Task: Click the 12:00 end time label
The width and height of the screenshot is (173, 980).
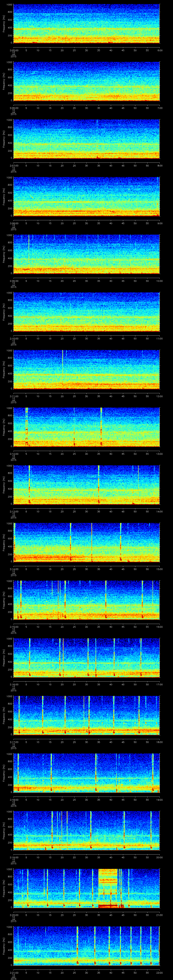Action: pos(159,396)
